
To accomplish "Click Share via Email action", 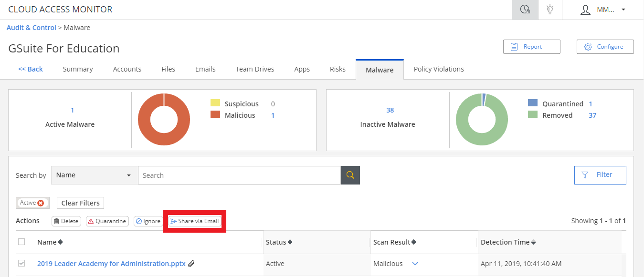I will click(x=195, y=221).
